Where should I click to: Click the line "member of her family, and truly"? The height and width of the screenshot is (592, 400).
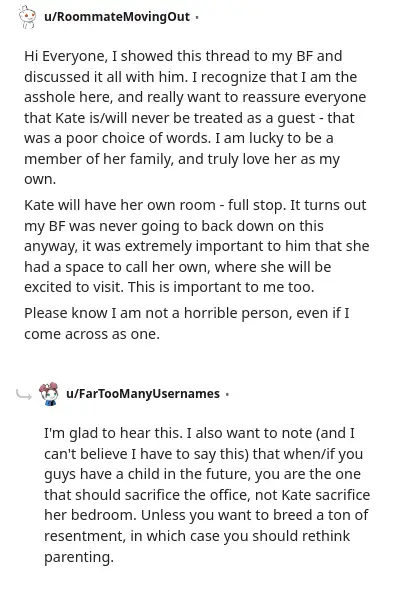(182, 159)
